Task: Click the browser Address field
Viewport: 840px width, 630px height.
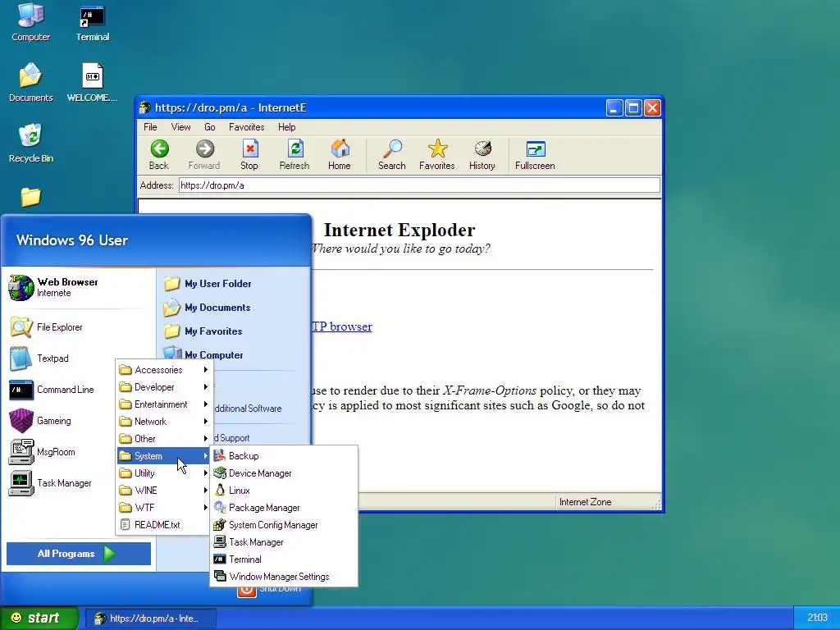Action: coord(419,185)
